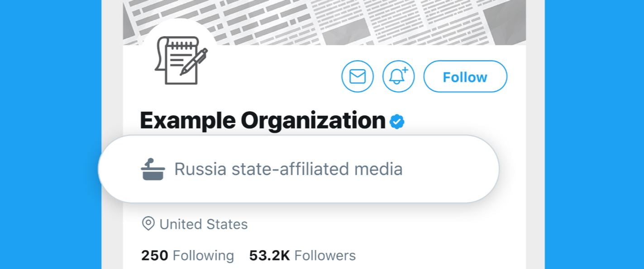The width and height of the screenshot is (644, 269).
Task: Click blue background right of profile card
Action: click(x=594, y=136)
